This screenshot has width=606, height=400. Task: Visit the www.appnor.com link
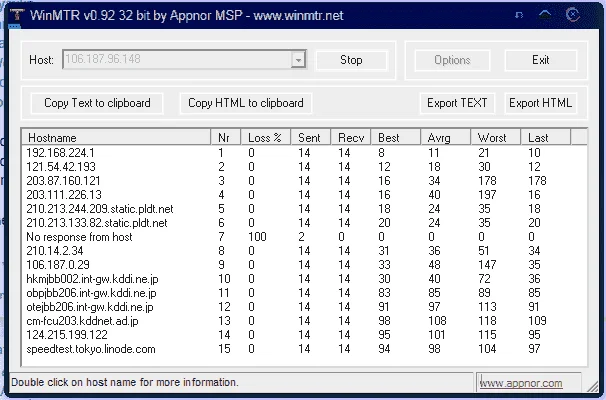(x=521, y=383)
